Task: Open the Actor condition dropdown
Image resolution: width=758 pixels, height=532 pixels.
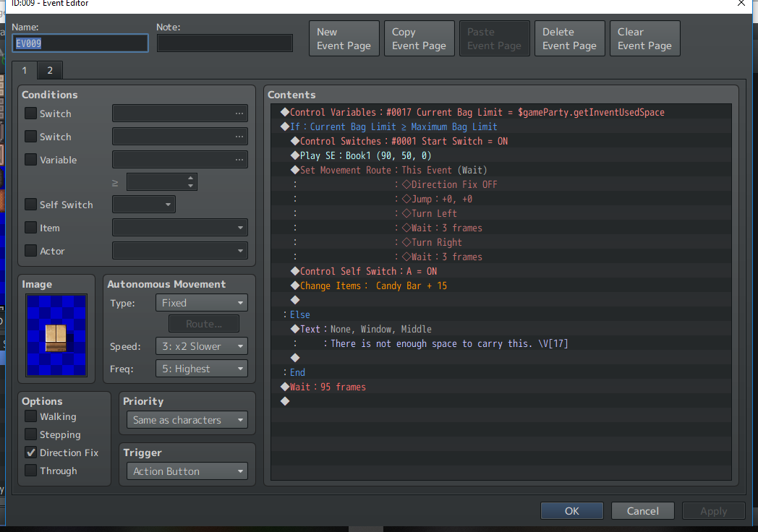Action: click(180, 251)
